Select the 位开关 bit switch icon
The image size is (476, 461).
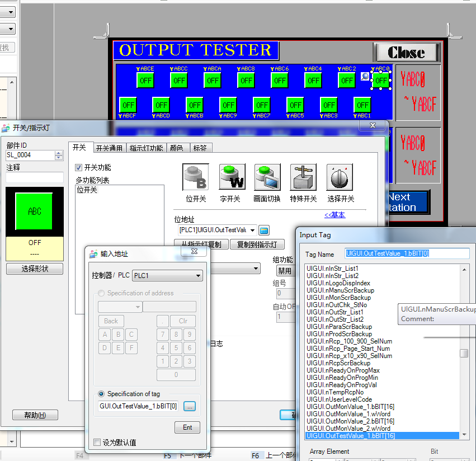coord(196,177)
